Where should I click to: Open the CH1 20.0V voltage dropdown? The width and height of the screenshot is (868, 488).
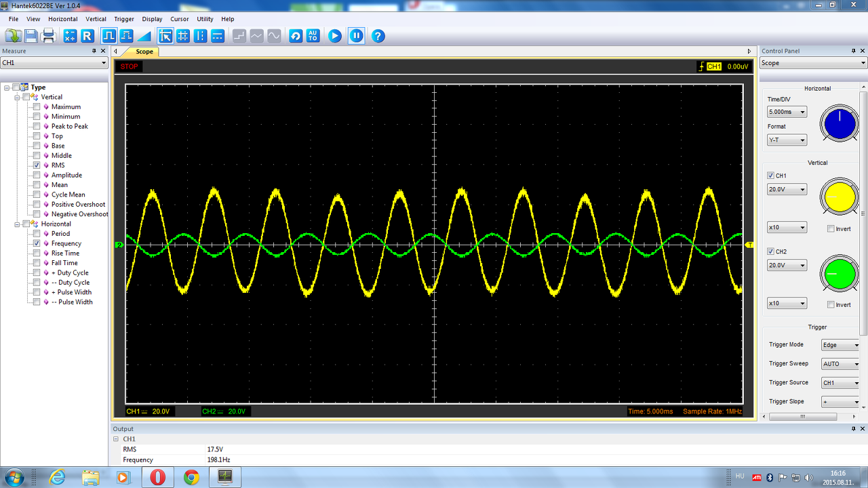click(787, 190)
